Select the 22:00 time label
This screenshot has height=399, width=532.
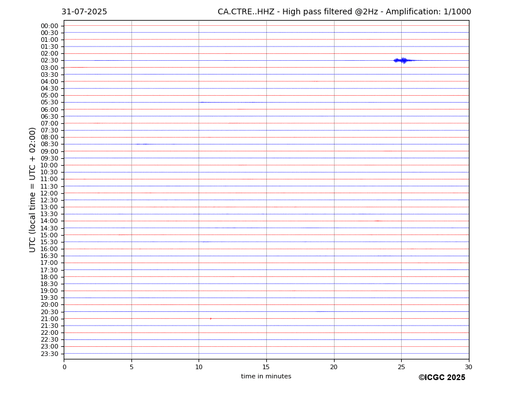point(49,333)
